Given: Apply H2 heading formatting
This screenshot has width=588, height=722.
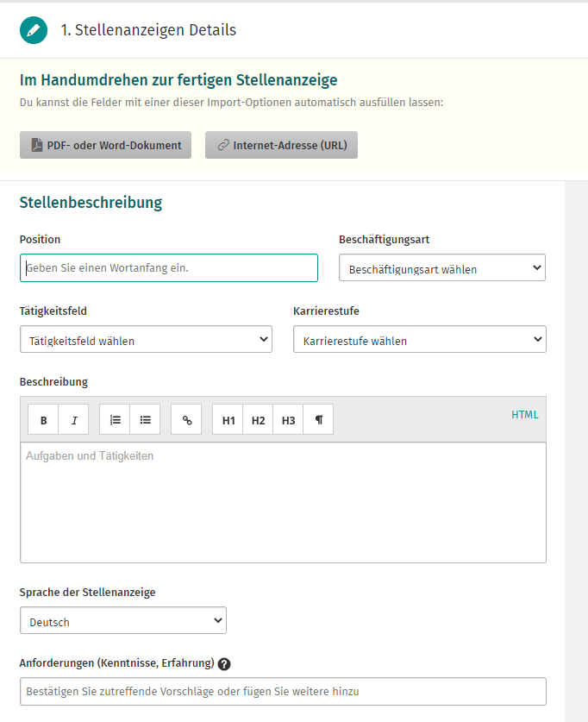Looking at the screenshot, I should [x=258, y=419].
